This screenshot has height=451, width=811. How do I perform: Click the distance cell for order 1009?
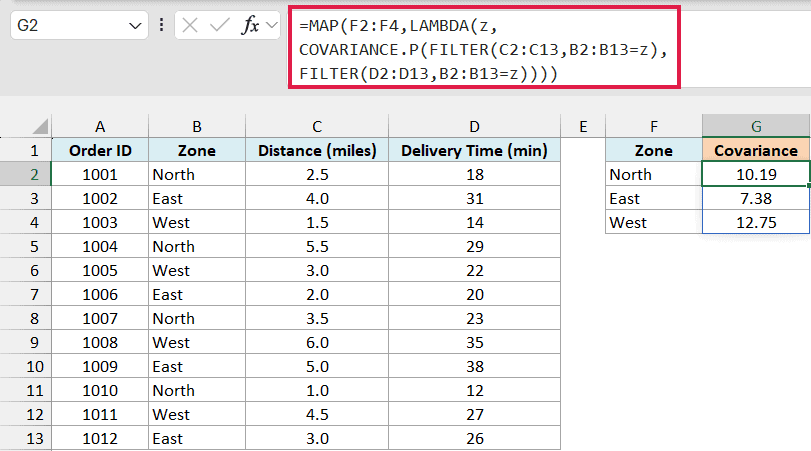tap(317, 366)
